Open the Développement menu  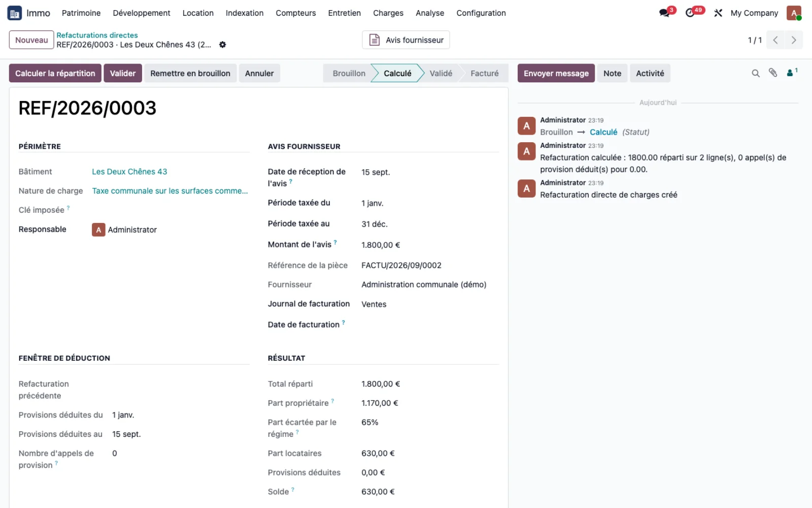(x=142, y=13)
